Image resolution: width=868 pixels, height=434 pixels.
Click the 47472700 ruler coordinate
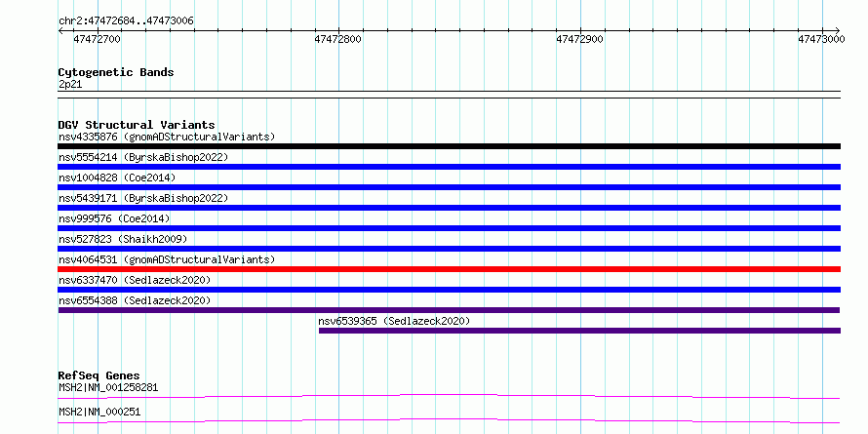point(97,39)
